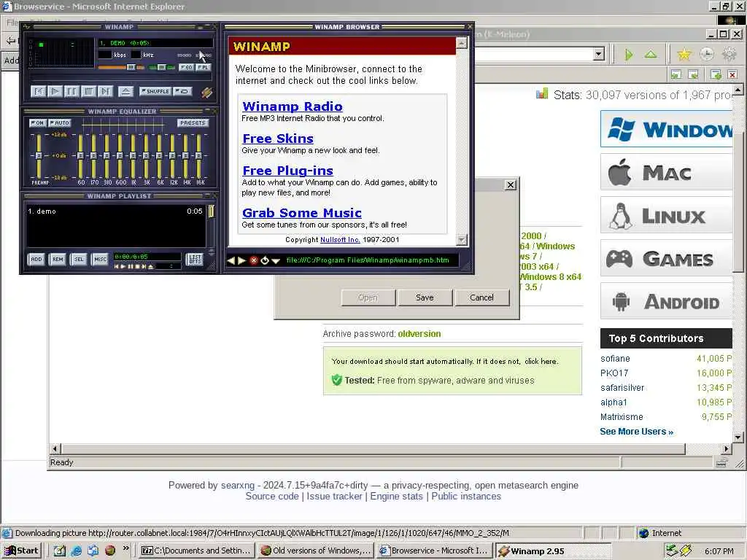Image resolution: width=747 pixels, height=560 pixels.
Task: Click Save in the download dialog
Action: 425,297
